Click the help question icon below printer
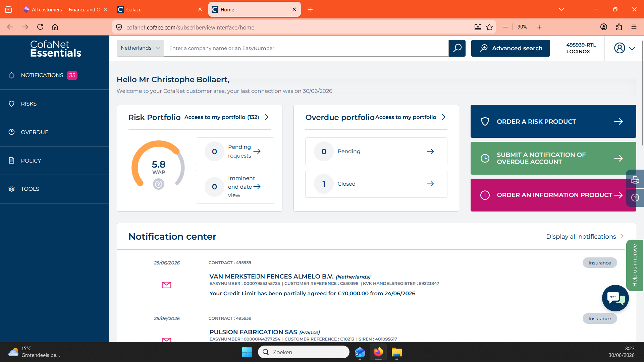 (635, 197)
